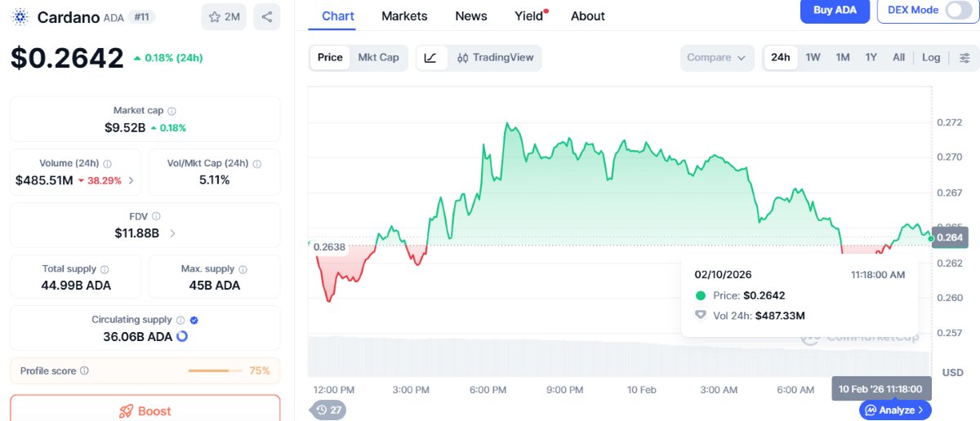The height and width of the screenshot is (421, 980).
Task: Open the News tab
Action: tap(471, 16)
